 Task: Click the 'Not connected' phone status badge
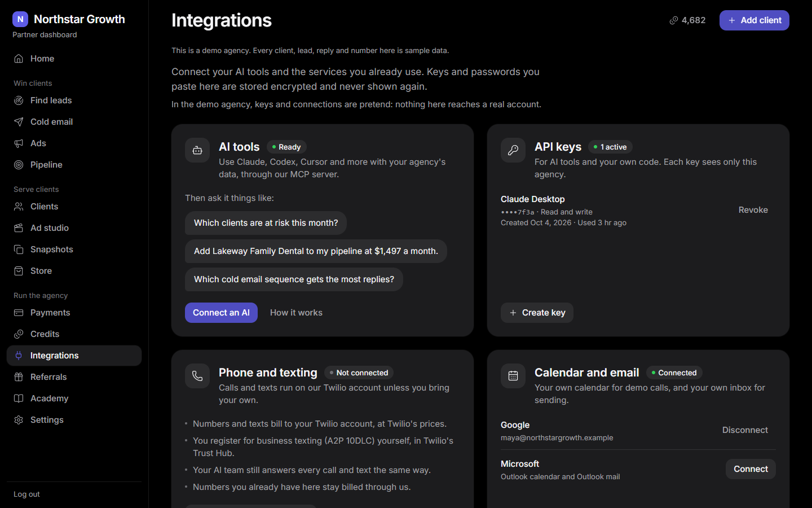[x=359, y=373]
